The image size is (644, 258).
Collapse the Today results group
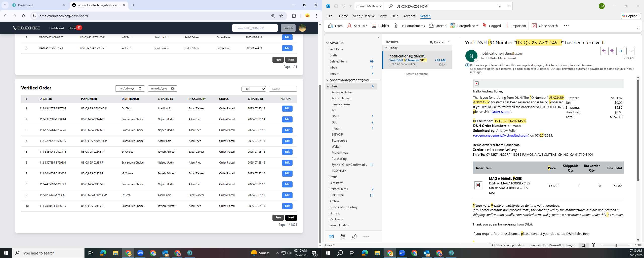point(386,48)
